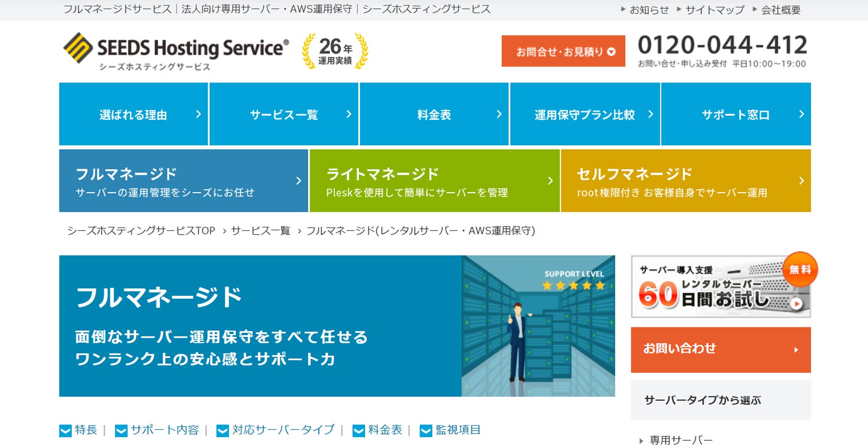Jump to 特長 section link
Viewport: 868px width, 448px height.
tap(86, 430)
